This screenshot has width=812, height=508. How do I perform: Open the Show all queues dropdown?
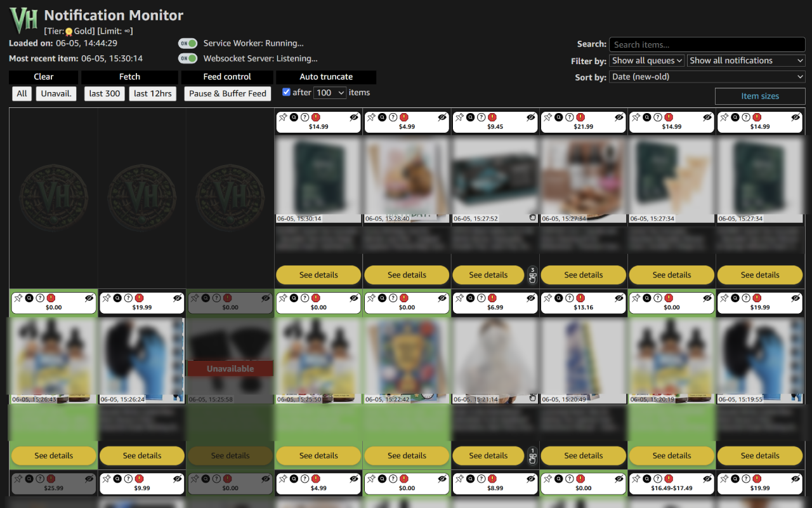pos(647,60)
